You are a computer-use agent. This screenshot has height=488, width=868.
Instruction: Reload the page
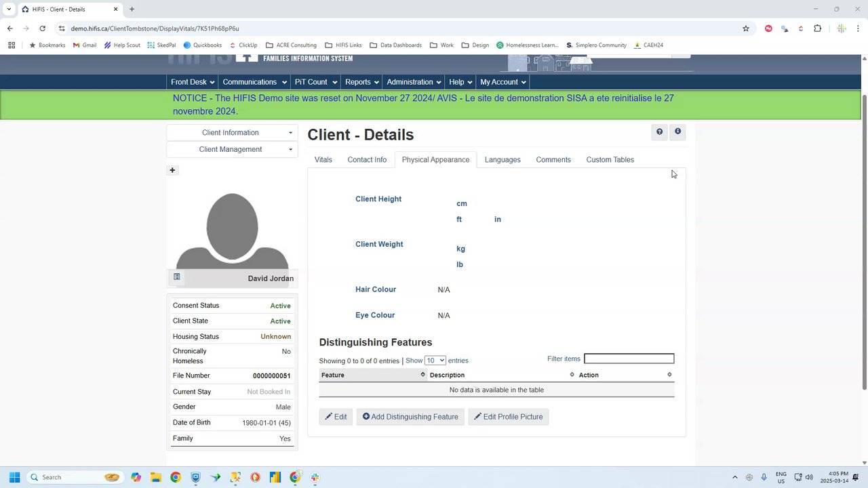[x=42, y=28]
